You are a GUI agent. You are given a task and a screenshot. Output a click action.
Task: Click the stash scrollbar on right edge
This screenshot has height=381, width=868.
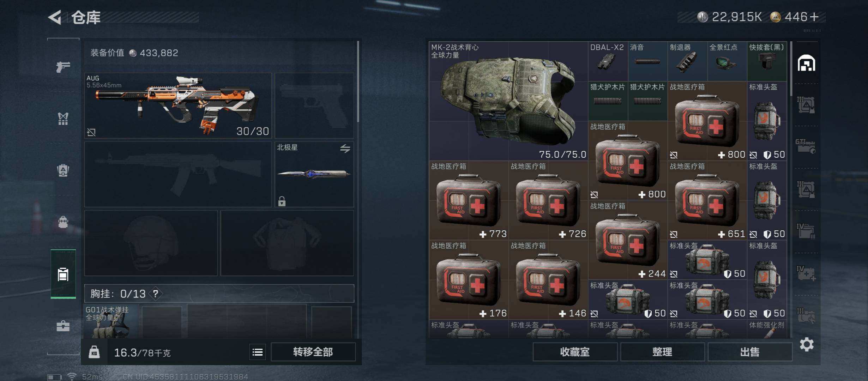point(791,68)
